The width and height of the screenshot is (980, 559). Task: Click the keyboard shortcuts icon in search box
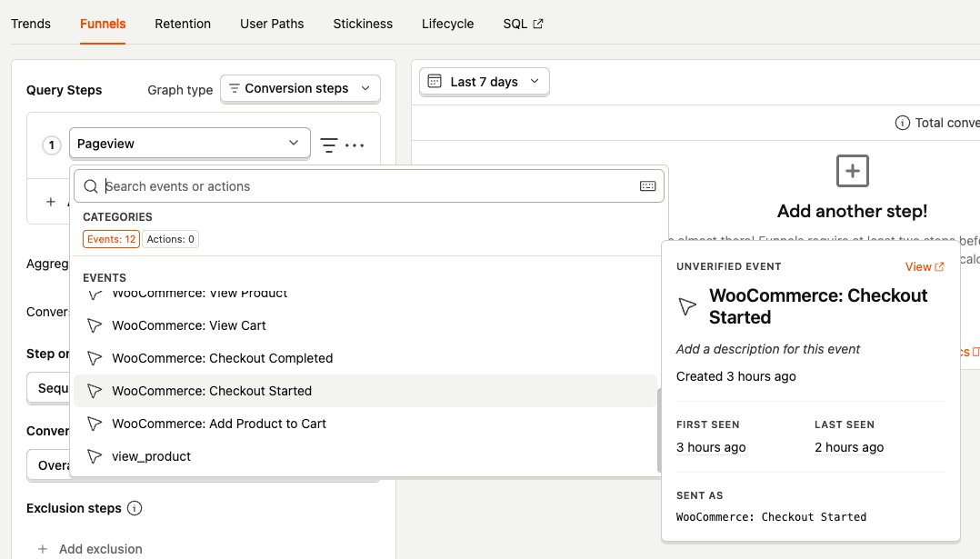[647, 186]
